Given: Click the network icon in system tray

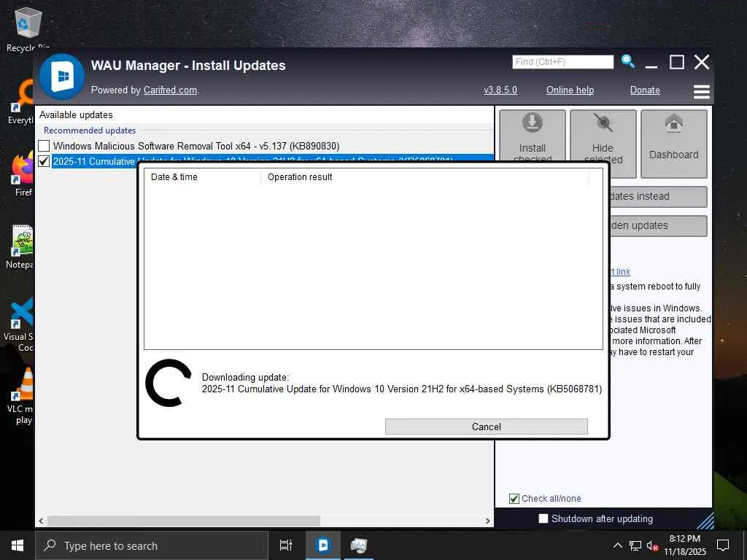Looking at the screenshot, I should tap(635, 545).
